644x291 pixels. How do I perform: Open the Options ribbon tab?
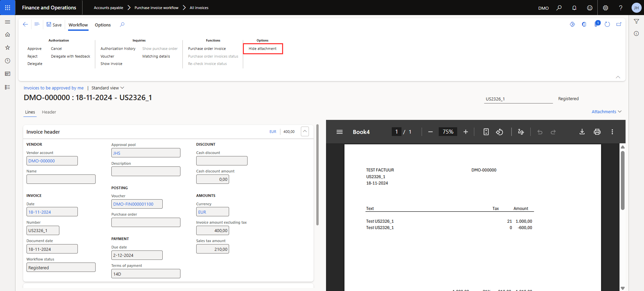103,25
